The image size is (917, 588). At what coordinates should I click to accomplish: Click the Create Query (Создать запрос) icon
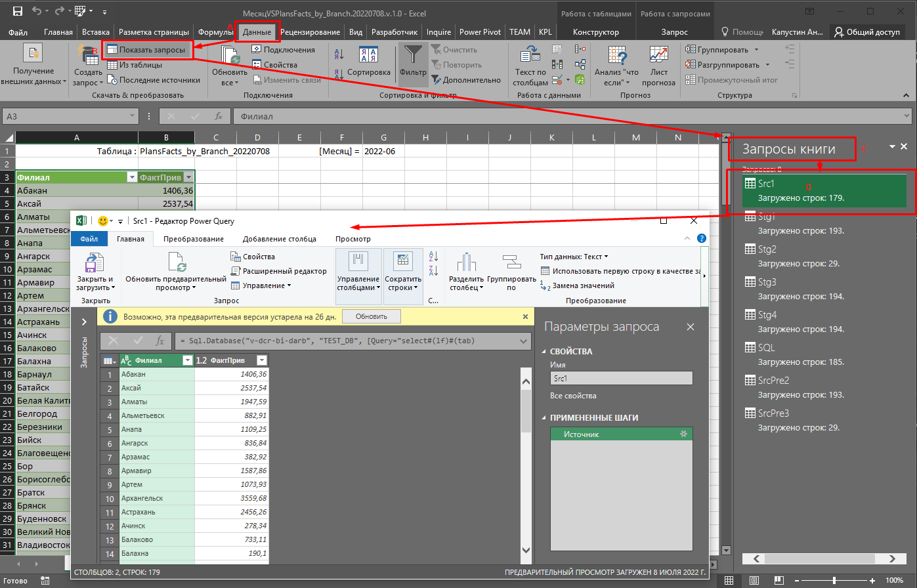(87, 54)
